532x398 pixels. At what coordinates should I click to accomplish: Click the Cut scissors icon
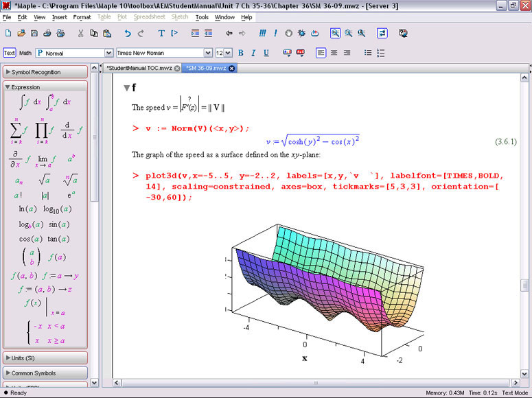[80, 33]
